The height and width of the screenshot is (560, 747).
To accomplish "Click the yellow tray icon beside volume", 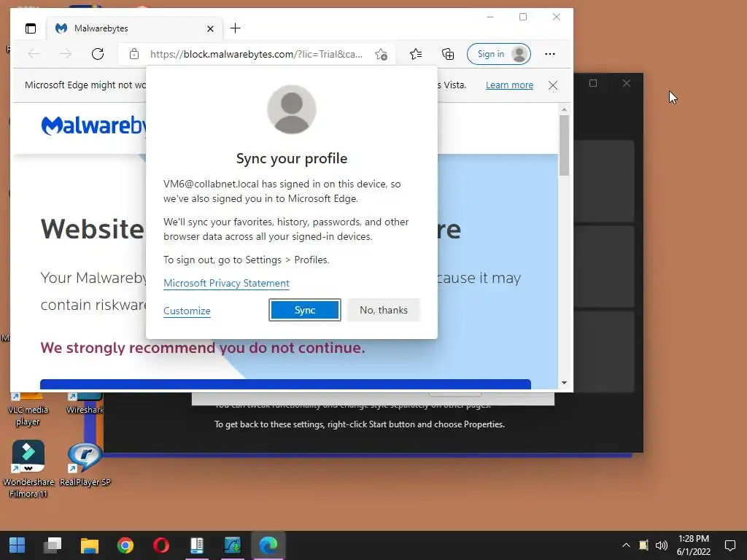I will click(x=643, y=545).
